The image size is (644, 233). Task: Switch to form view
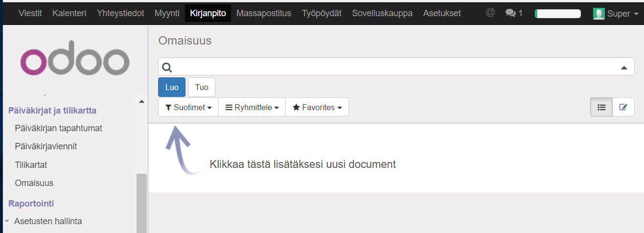(623, 107)
